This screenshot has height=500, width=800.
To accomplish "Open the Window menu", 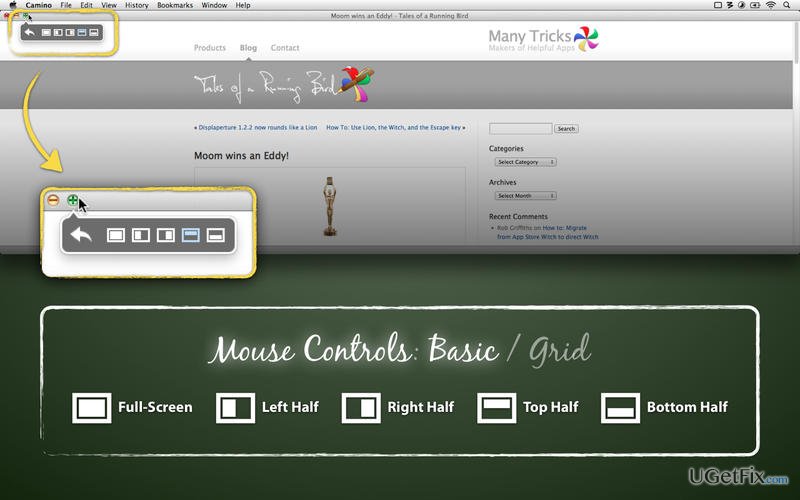I will point(214,5).
